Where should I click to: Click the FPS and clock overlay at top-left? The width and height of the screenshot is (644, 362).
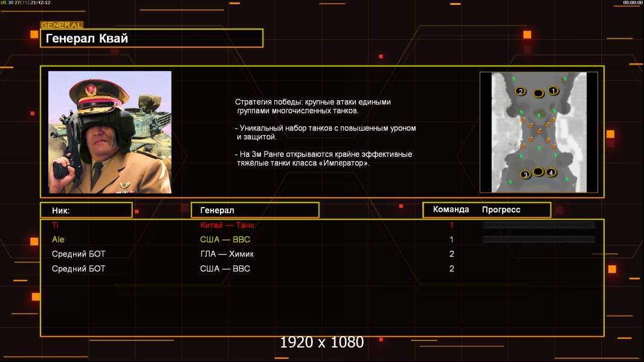[x=25, y=2]
